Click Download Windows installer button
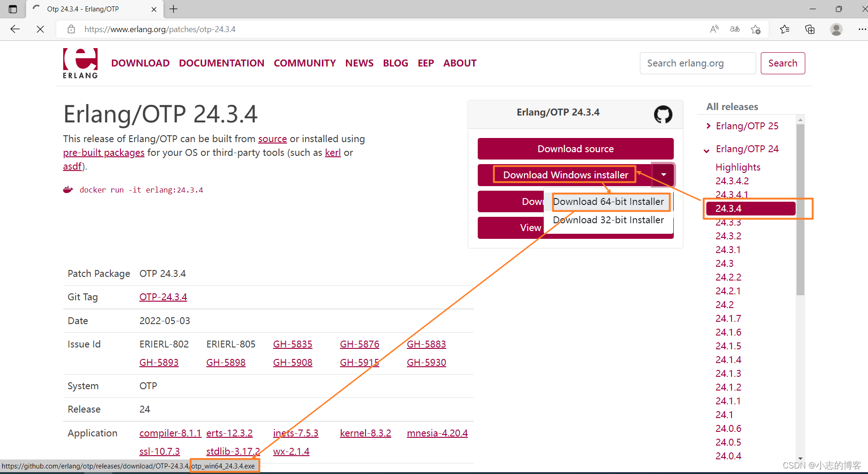This screenshot has height=474, width=868. [x=566, y=175]
